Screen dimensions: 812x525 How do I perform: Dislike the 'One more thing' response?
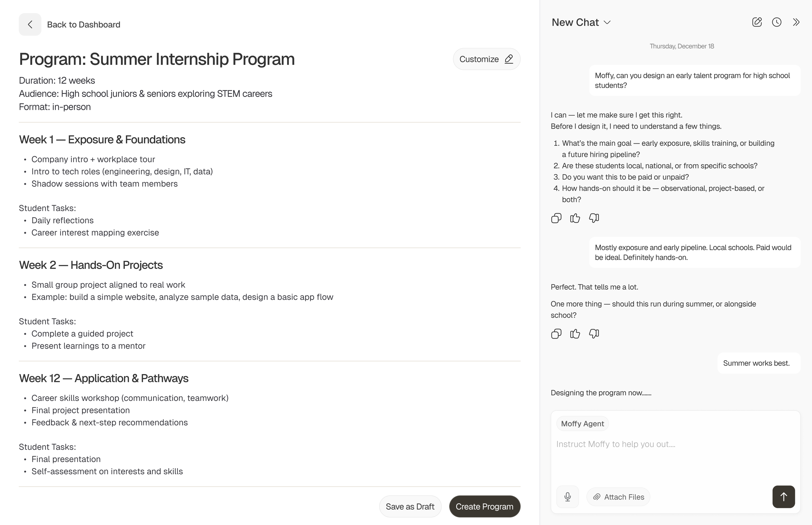[x=594, y=334]
